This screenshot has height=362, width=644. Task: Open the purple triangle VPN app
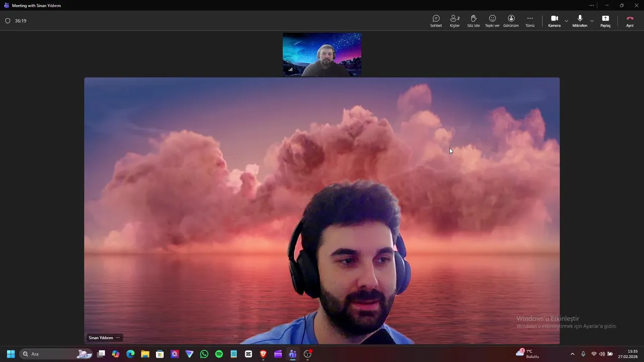189,354
